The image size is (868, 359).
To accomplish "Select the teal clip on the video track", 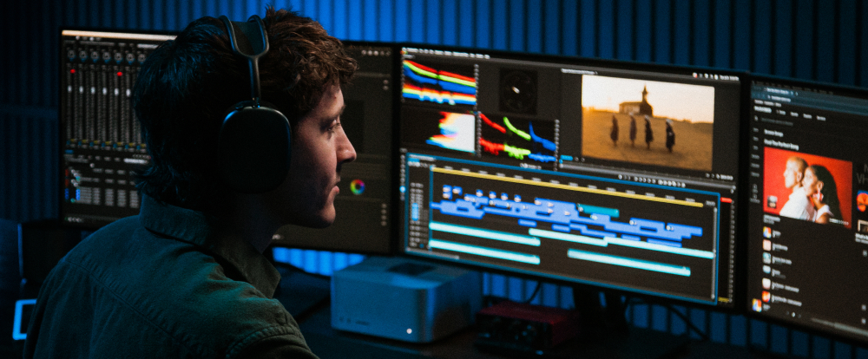I will point(598,210).
